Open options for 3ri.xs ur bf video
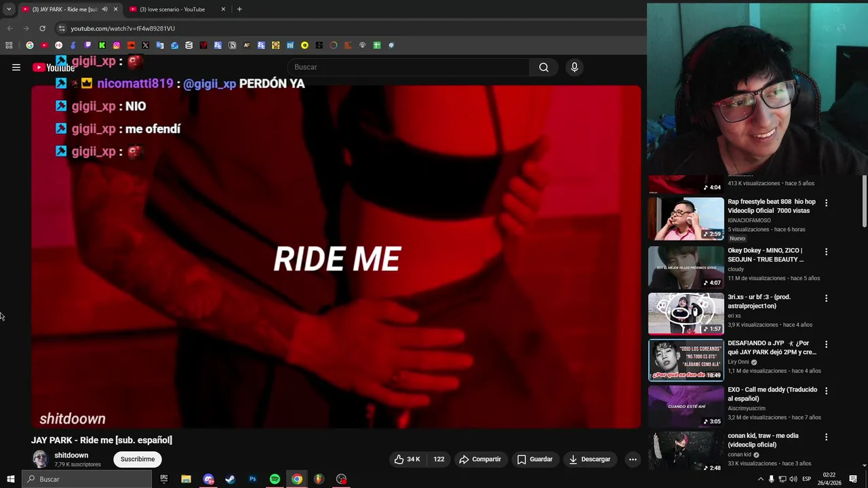Viewport: 868px width, 488px height. coord(826,298)
